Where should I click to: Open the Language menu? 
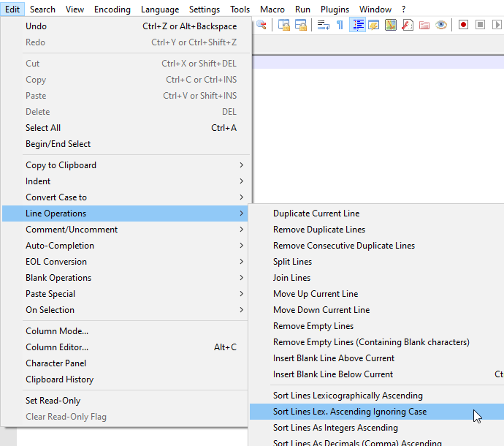[160, 10]
